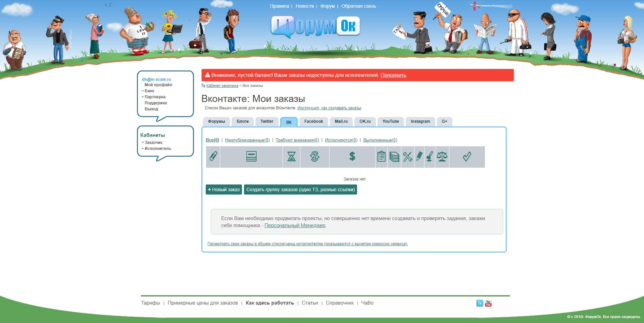Click the order title lines icon

pyautogui.click(x=251, y=156)
